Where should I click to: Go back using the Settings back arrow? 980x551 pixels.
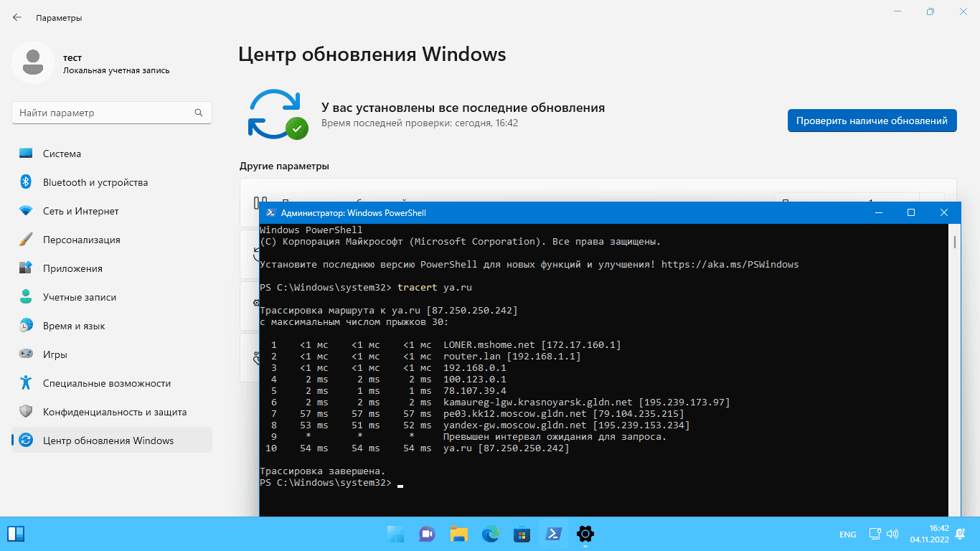pos(17,17)
